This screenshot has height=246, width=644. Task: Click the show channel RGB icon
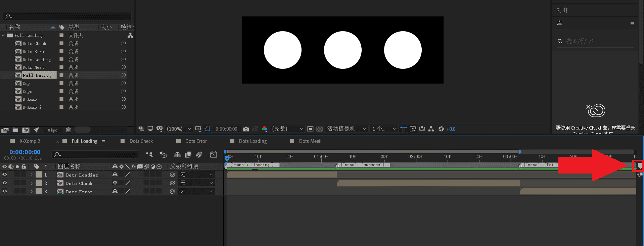click(x=265, y=129)
